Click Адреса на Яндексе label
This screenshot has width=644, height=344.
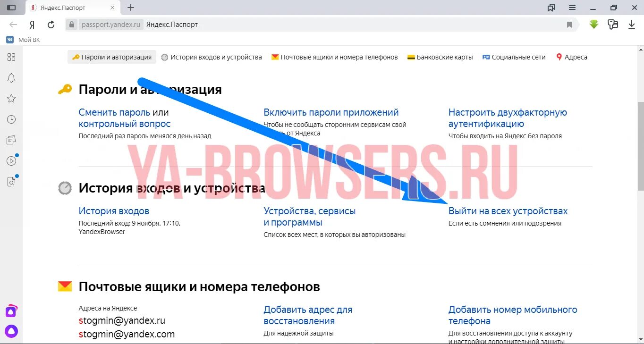coord(108,308)
